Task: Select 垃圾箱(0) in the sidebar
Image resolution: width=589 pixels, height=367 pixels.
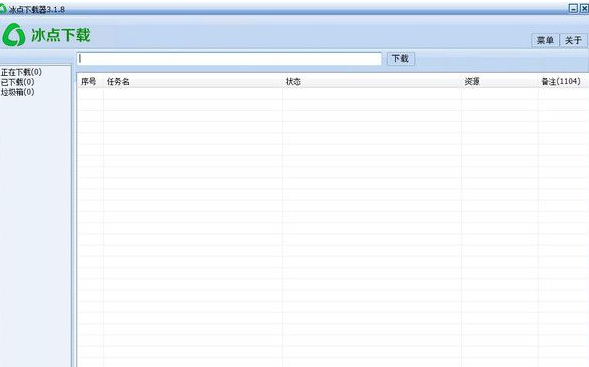Action: pos(17,92)
